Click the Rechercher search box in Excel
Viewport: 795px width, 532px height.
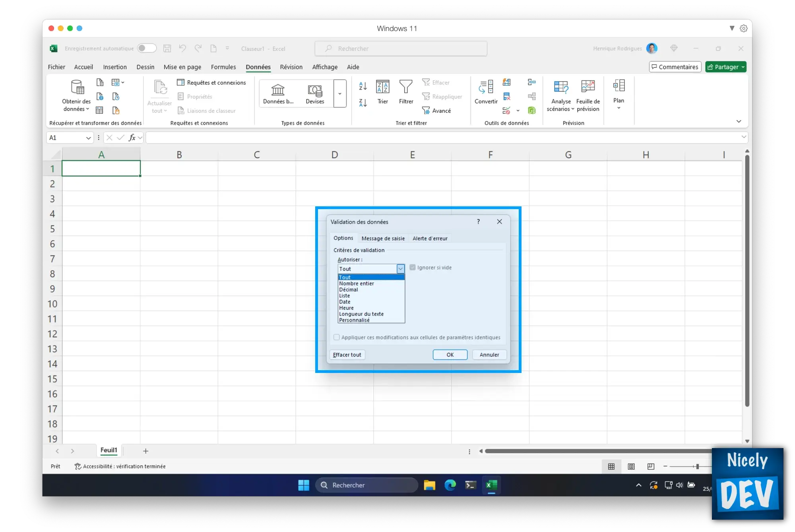pyautogui.click(x=401, y=49)
